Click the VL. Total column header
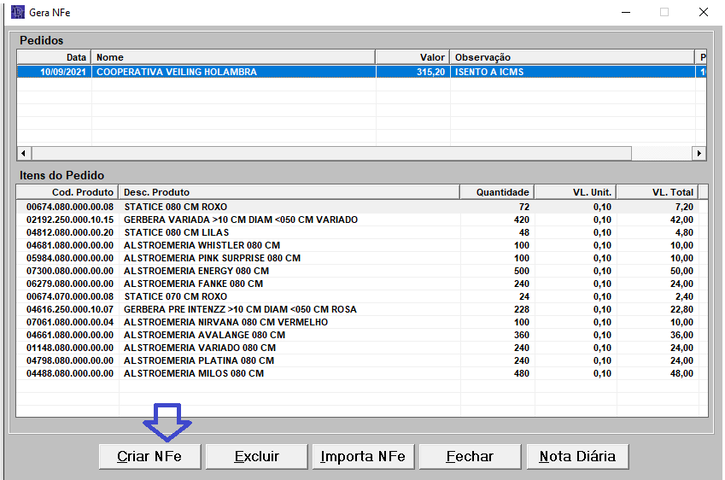725x480 pixels. tap(654, 192)
